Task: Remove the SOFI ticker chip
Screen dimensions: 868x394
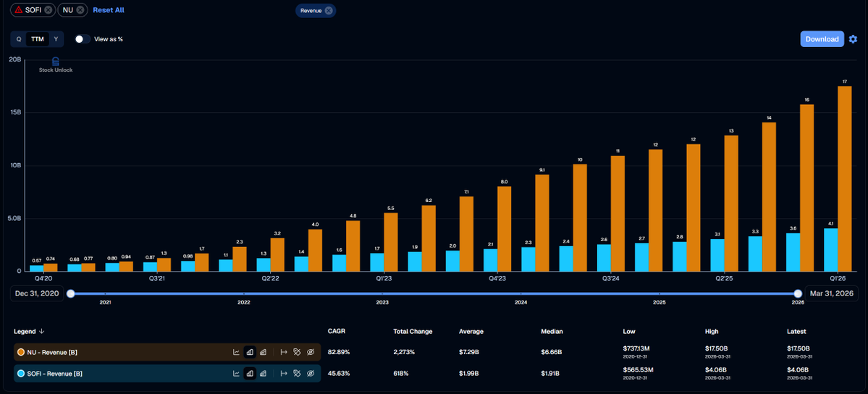Action: click(x=49, y=10)
